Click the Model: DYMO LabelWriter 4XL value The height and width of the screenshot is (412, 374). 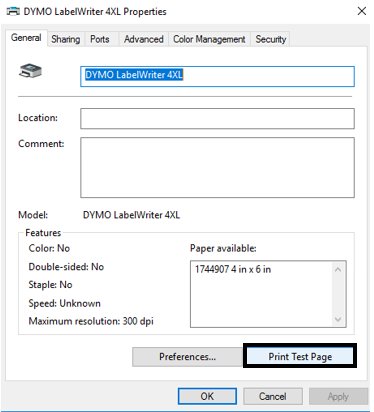click(131, 215)
